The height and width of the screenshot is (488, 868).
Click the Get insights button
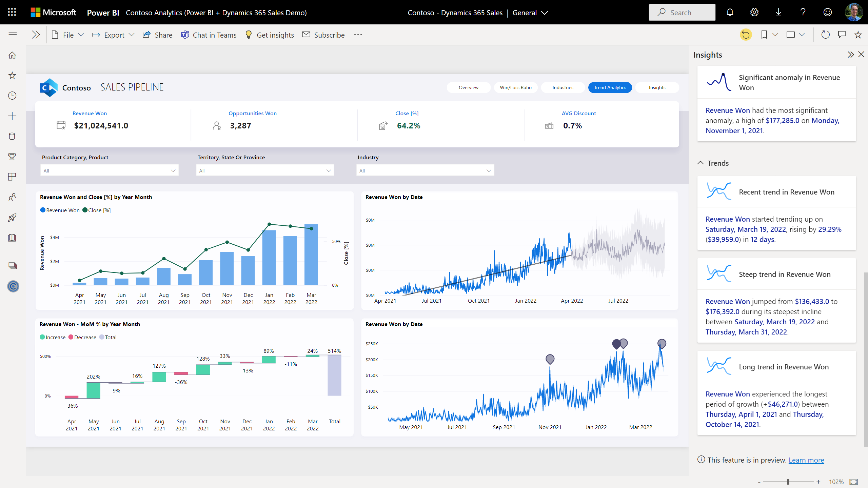coord(269,35)
